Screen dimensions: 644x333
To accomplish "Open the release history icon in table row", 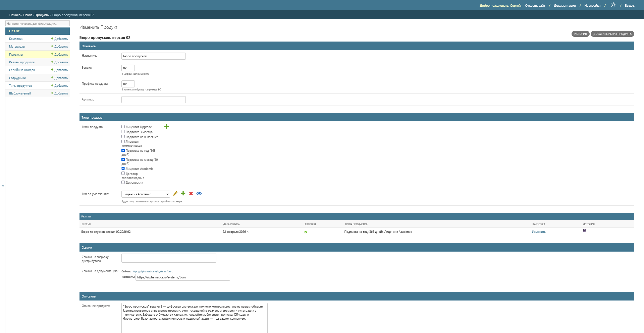I will click(584, 230).
